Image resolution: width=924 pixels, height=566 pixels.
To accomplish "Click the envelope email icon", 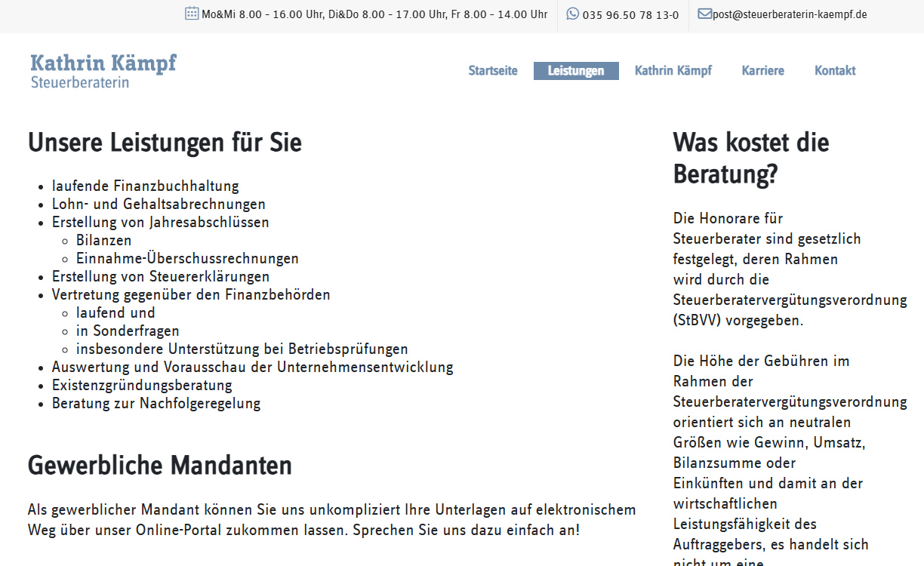I will (704, 14).
